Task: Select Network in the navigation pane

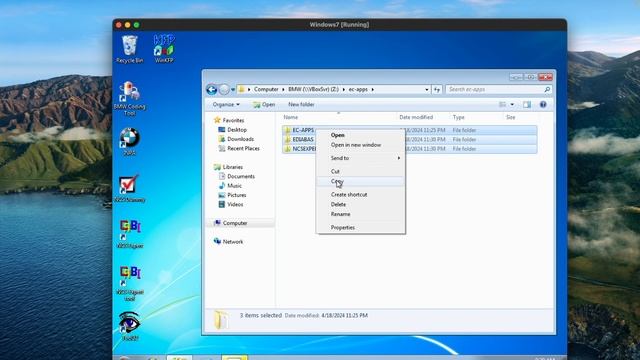Action: coord(229,242)
